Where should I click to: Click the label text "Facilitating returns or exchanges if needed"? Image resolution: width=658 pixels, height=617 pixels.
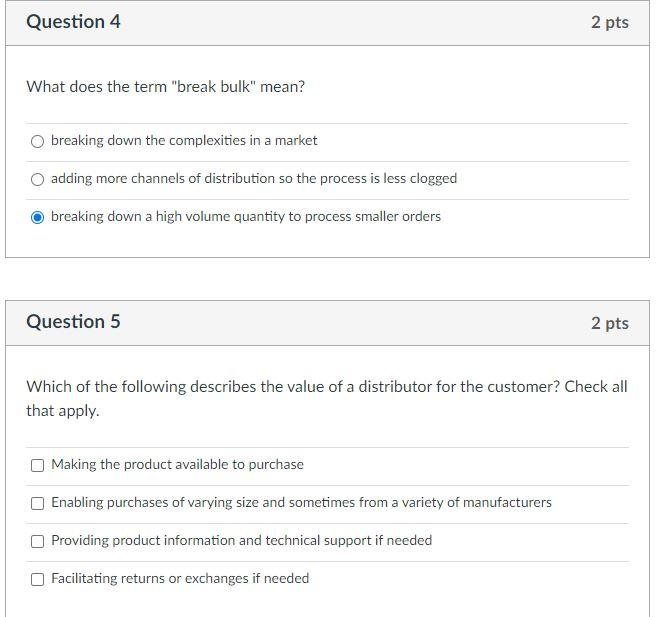[x=180, y=579]
